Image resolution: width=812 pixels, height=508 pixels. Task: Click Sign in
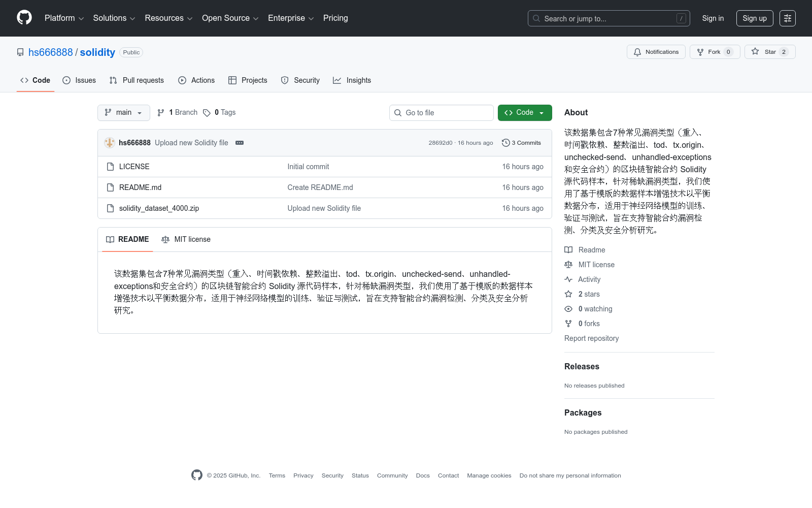click(x=713, y=18)
